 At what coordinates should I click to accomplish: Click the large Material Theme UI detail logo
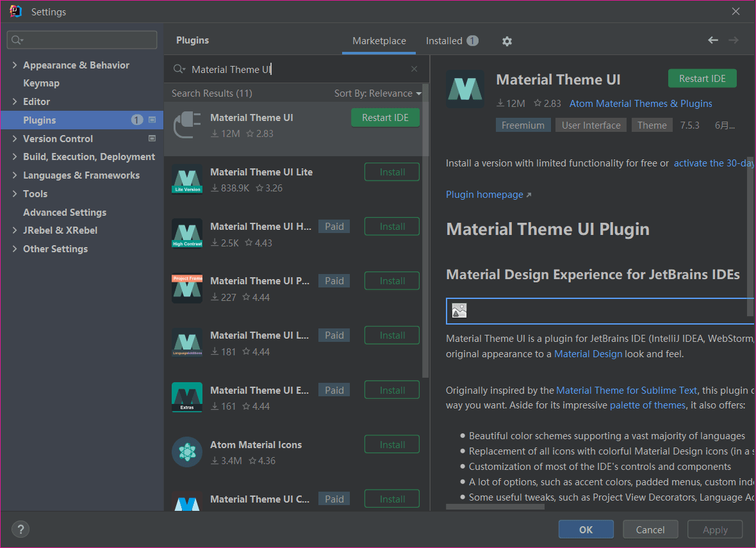[x=465, y=89]
